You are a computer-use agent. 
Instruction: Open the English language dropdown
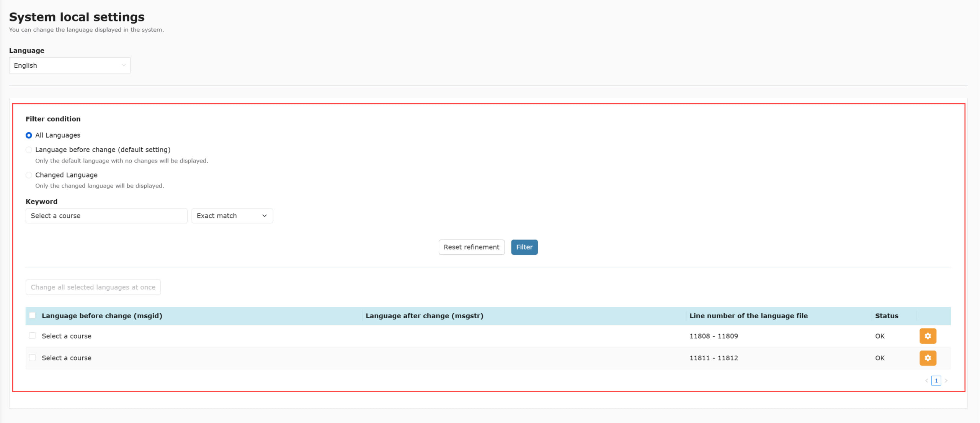pyautogui.click(x=70, y=65)
